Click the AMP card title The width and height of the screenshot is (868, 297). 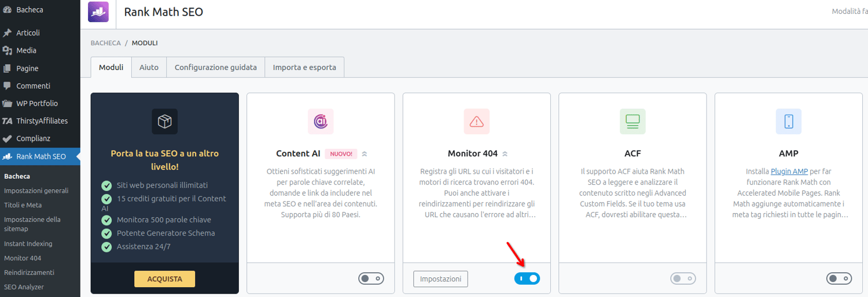tap(789, 154)
